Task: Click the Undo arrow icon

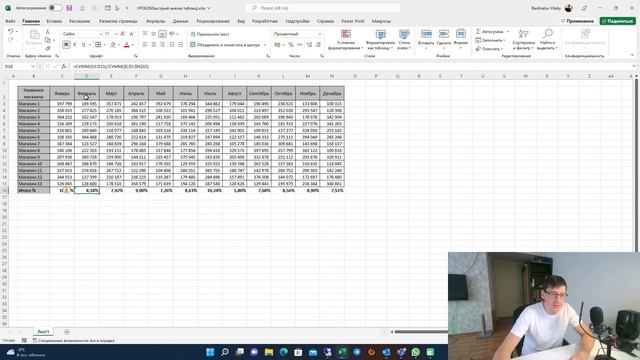Action: point(11,32)
